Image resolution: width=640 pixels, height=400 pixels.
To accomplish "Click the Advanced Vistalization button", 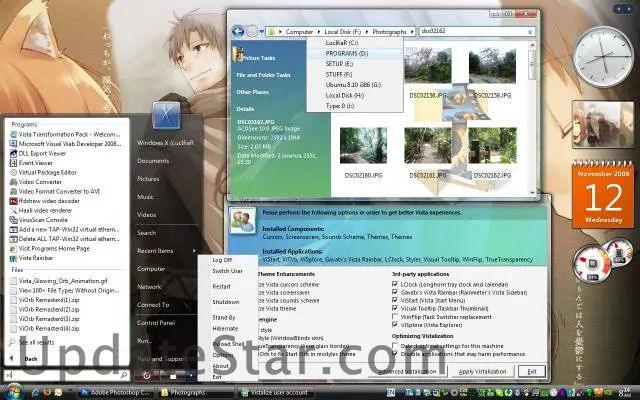I will [407, 371].
